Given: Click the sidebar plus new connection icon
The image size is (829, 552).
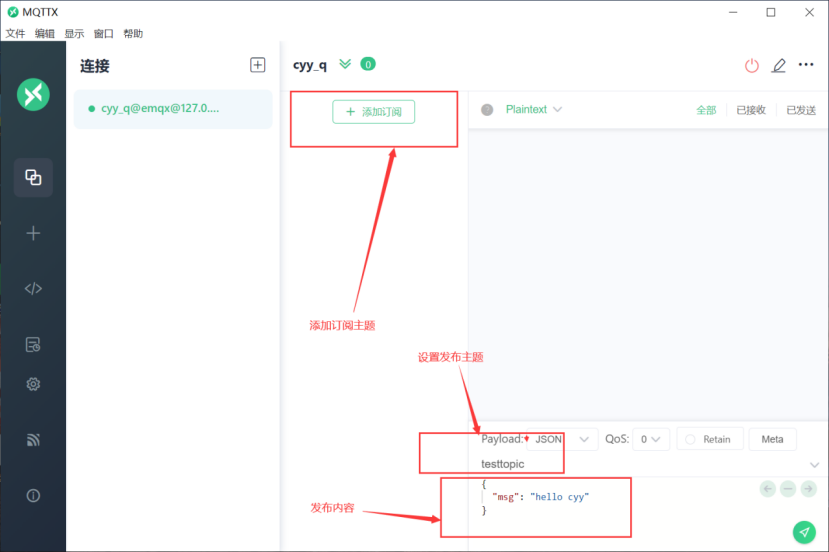Looking at the screenshot, I should tap(33, 233).
